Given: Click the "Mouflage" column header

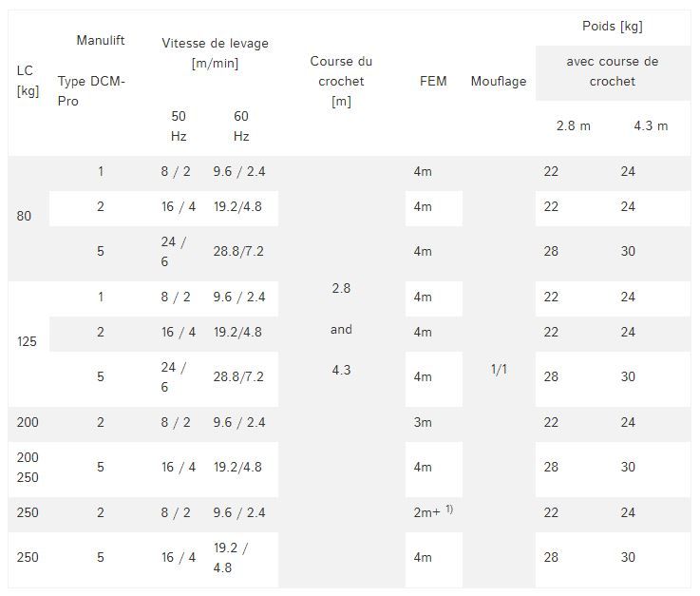Looking at the screenshot, I should (498, 82).
